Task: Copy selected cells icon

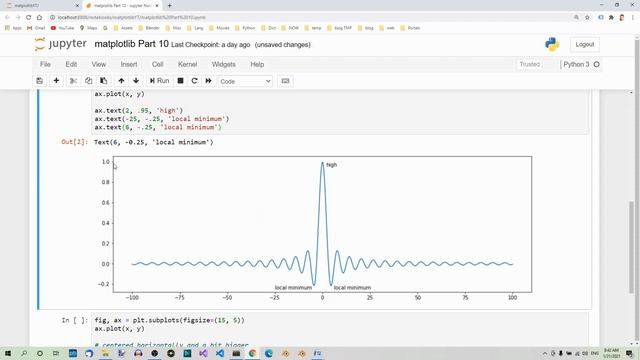Action: [89, 81]
